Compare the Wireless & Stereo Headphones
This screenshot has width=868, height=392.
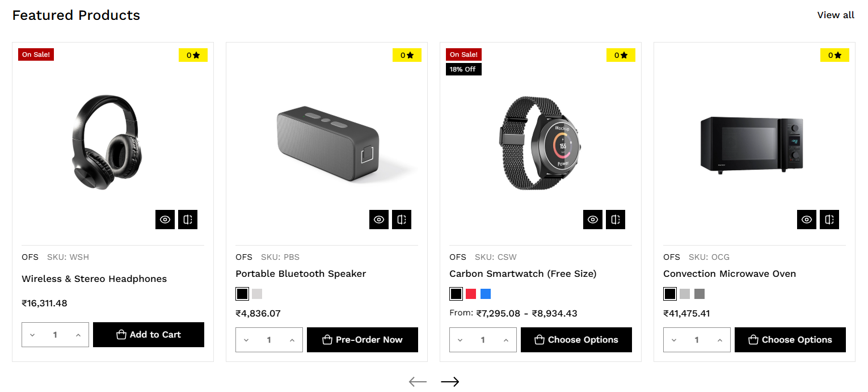click(x=188, y=220)
